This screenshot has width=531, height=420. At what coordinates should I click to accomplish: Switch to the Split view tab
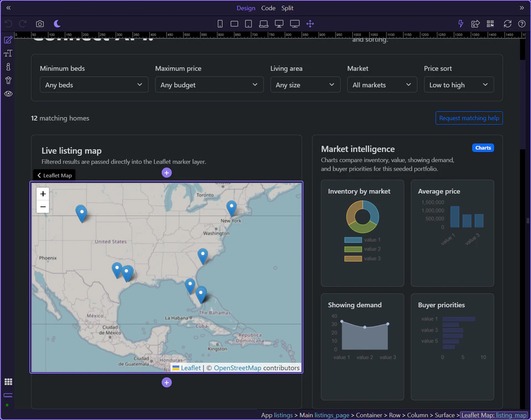[287, 8]
